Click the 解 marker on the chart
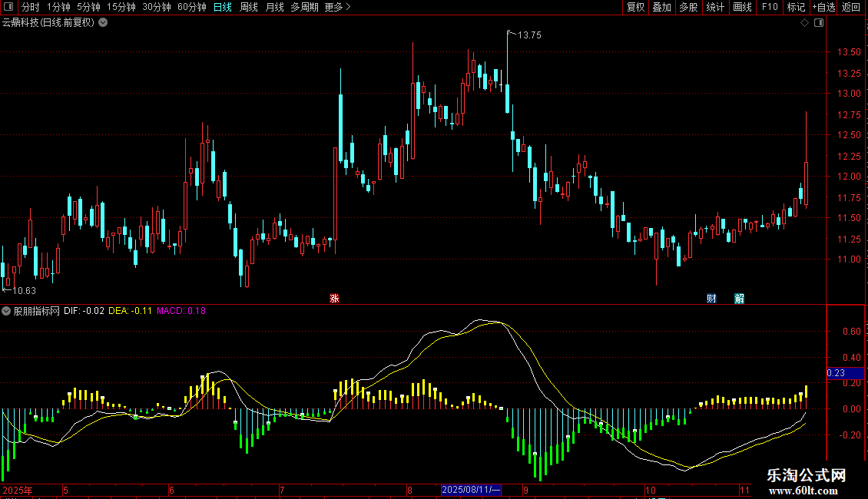The image size is (868, 499). pos(738,298)
